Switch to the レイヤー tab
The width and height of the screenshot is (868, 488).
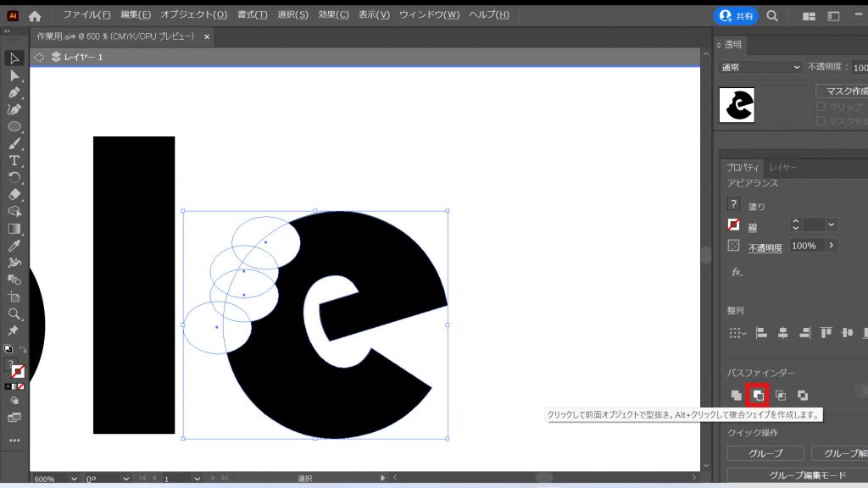click(783, 167)
